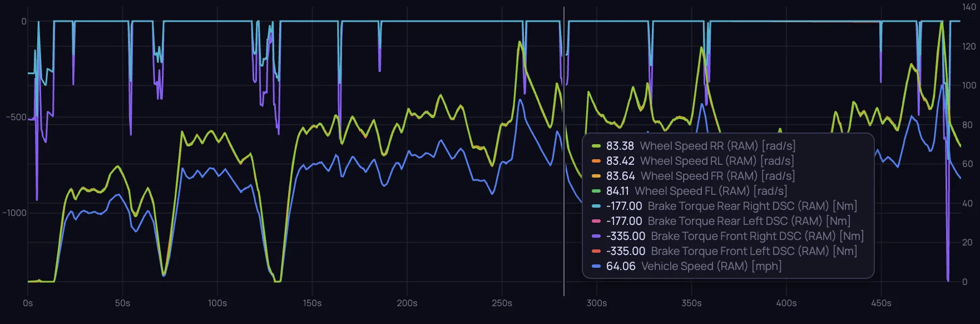Image resolution: width=980 pixels, height=324 pixels.
Task: Click the '450s' time axis tick label
Action: click(881, 303)
